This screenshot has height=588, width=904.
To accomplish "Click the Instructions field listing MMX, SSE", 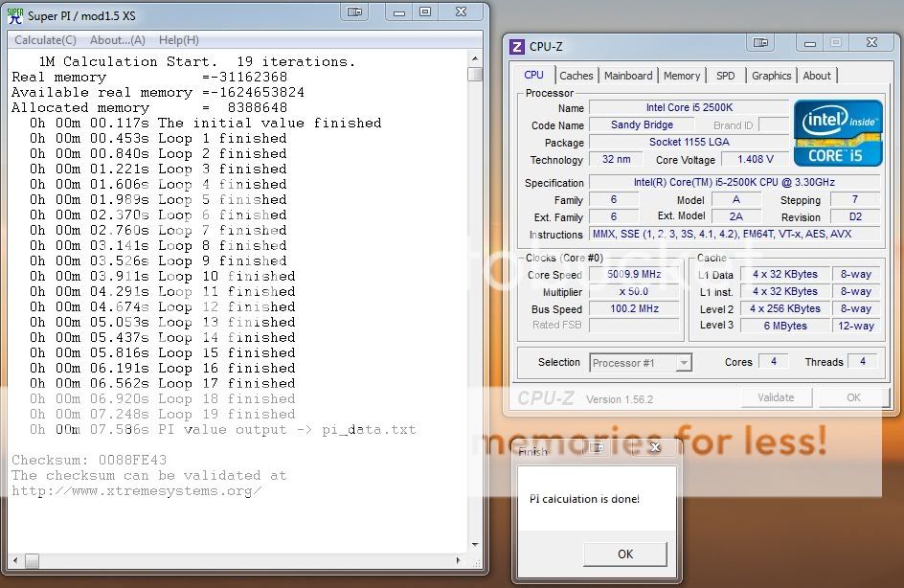I will [x=734, y=234].
